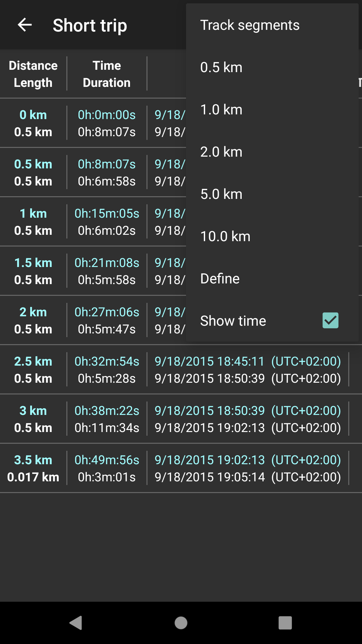Pick the 2.0 km segment option
Viewport: 362px width, 644px height.
coord(221,152)
